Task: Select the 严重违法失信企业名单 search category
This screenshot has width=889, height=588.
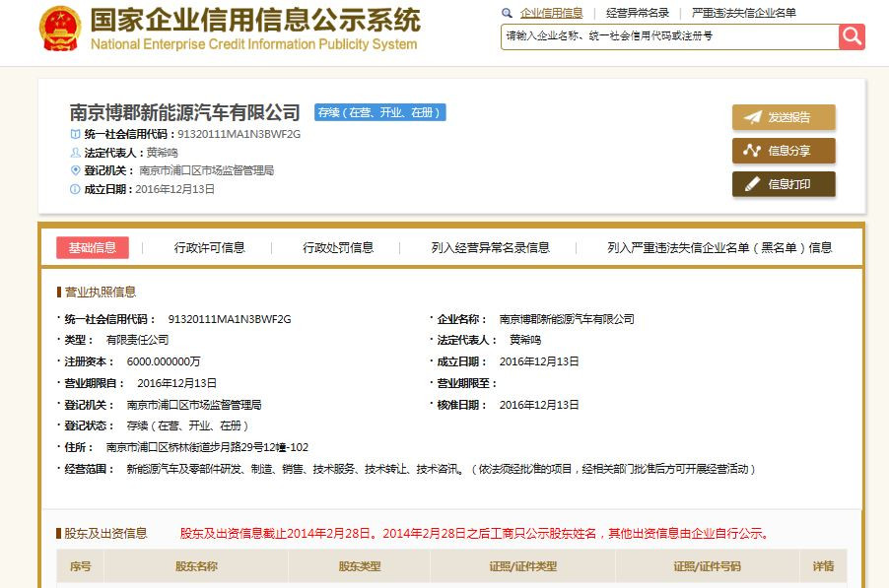Action: 744,13
